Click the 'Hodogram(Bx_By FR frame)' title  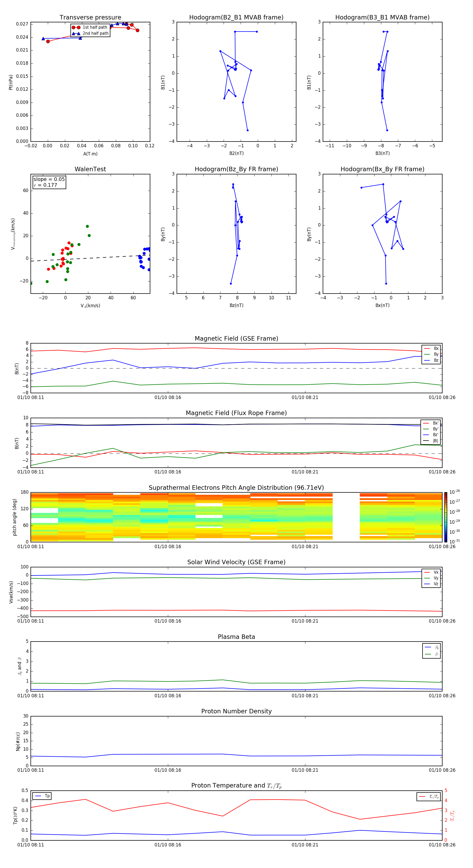pyautogui.click(x=382, y=169)
